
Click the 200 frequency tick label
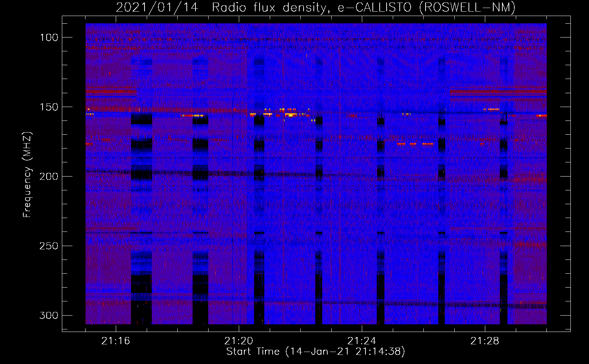pyautogui.click(x=49, y=177)
